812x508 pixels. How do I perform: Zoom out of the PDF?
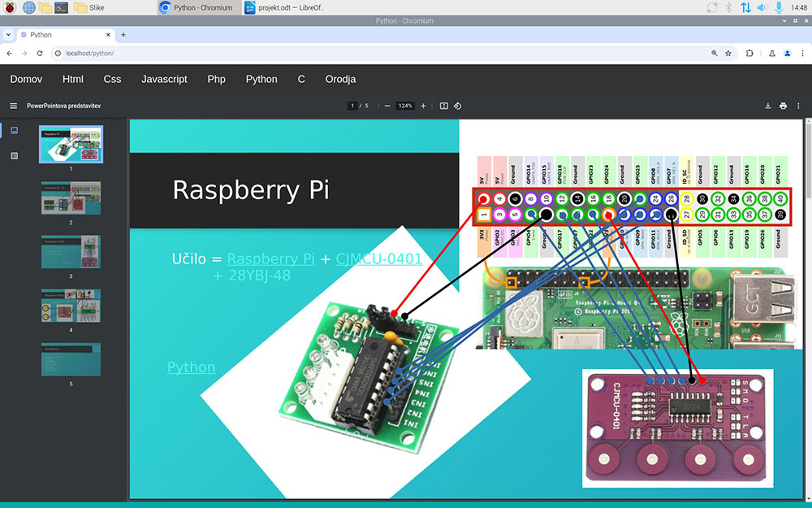387,106
